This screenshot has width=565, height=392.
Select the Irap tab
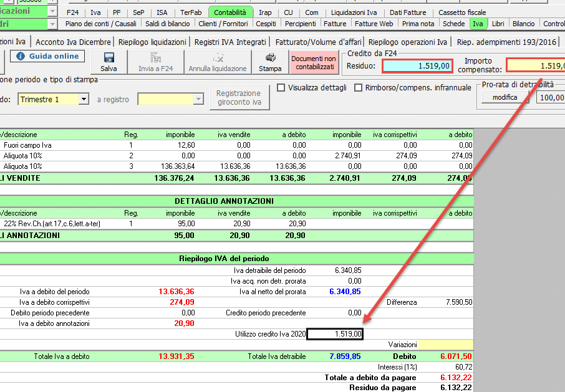(265, 12)
